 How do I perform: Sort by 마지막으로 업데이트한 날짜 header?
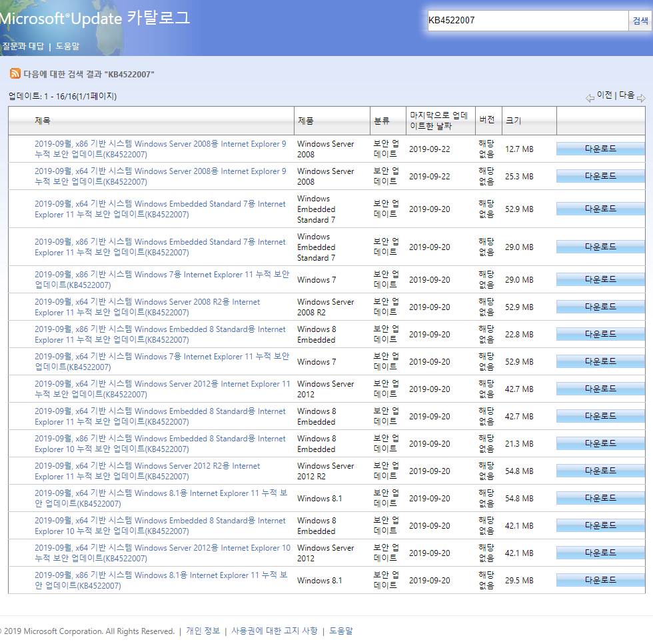tap(439, 121)
